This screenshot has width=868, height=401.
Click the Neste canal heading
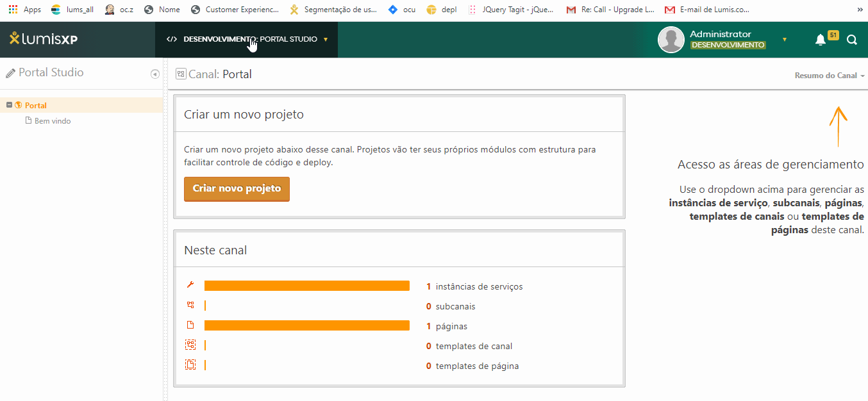[215, 250]
